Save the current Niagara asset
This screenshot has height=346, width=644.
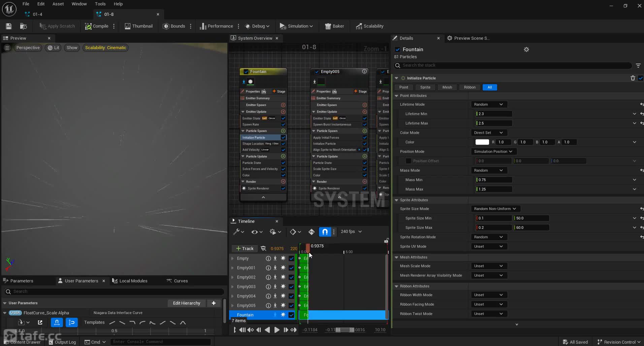9,26
